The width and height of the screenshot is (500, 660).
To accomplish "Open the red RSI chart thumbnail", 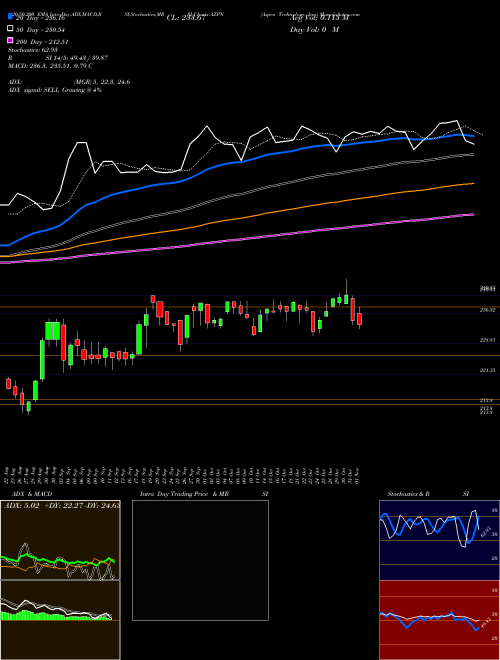I will coord(439,620).
